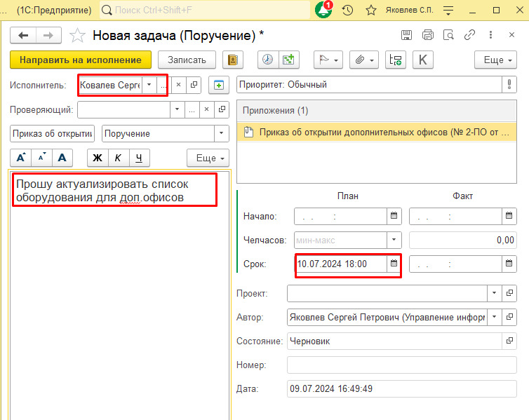Toggle bold Ж formatting
Viewport: 529px width, 420px height.
coord(98,158)
